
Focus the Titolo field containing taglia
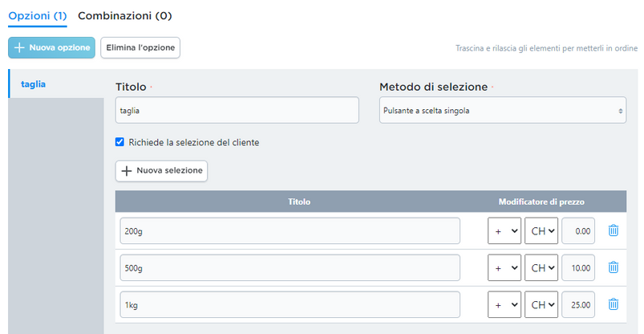[237, 110]
